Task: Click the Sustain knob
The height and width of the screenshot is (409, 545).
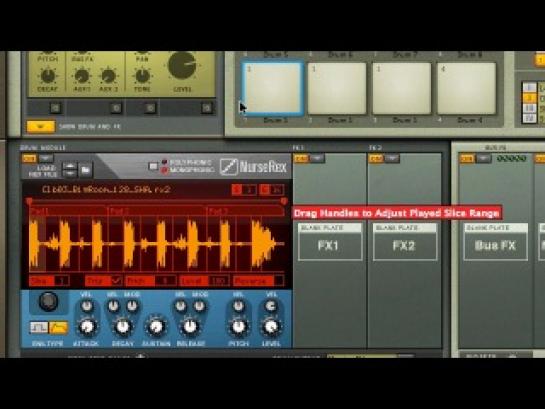Action: [x=156, y=327]
